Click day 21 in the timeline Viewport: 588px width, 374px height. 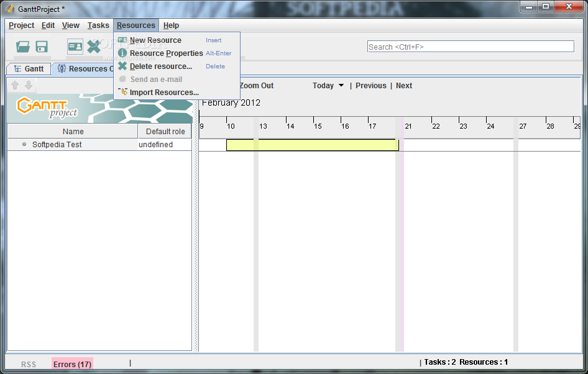coord(408,126)
